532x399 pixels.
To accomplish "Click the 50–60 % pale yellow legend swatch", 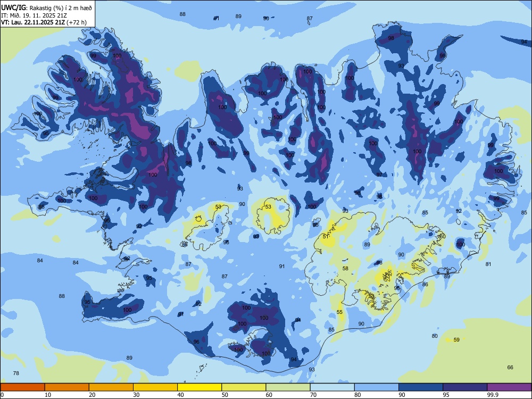I will tap(244, 387).
